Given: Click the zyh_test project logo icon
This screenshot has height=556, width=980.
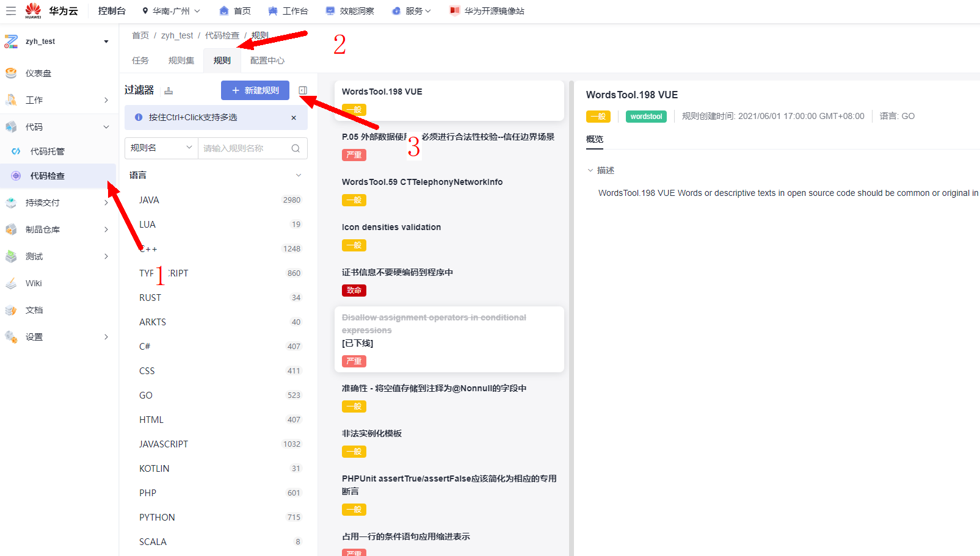Looking at the screenshot, I should 11,42.
